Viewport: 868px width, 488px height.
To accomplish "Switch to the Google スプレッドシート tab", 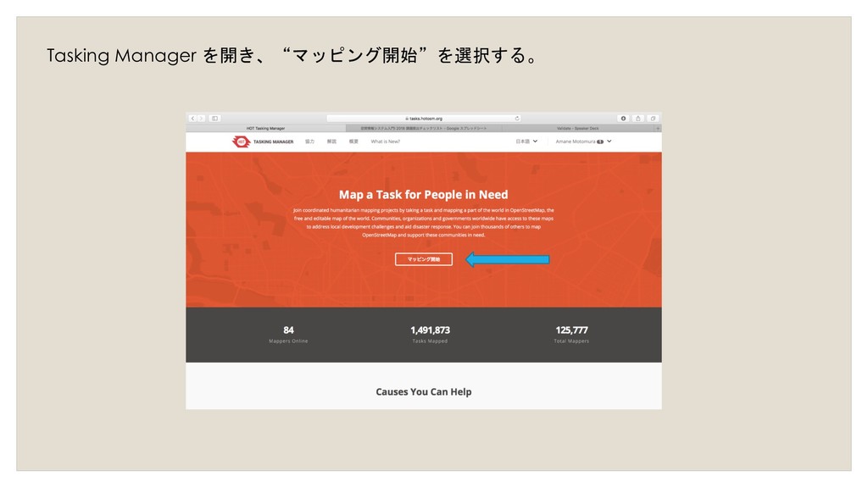I will 424,129.
